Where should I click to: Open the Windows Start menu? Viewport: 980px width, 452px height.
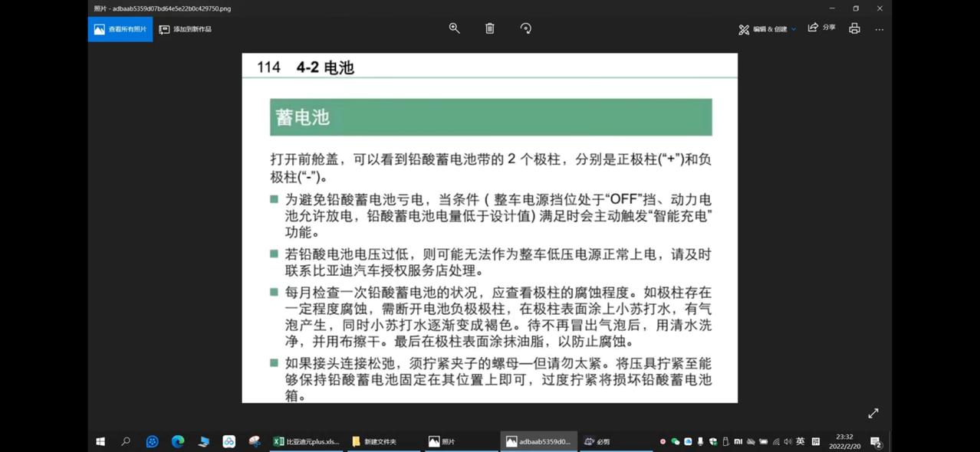point(100,441)
